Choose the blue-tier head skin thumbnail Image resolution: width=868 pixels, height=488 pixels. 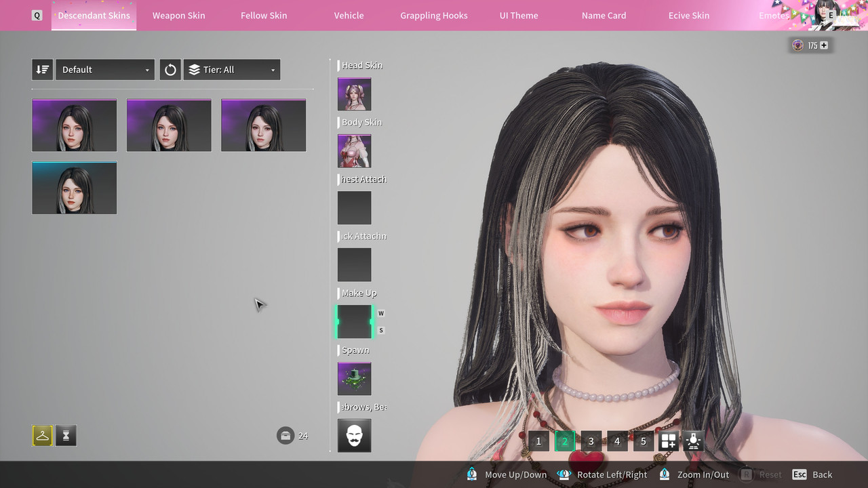74,188
